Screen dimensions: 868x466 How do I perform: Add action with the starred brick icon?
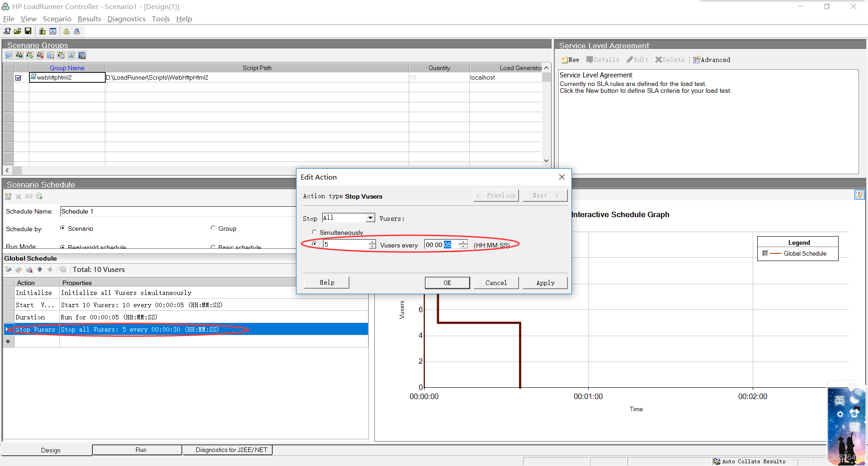click(8, 270)
